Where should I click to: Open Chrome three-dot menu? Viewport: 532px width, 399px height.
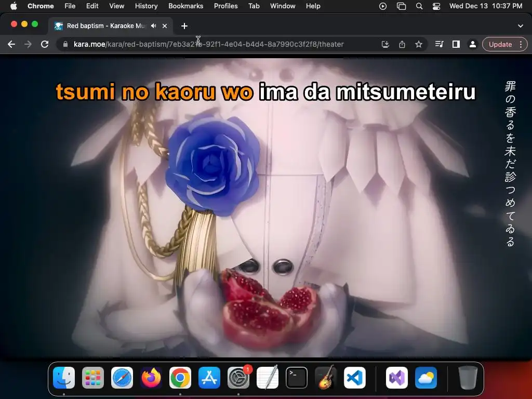pyautogui.click(x=521, y=45)
